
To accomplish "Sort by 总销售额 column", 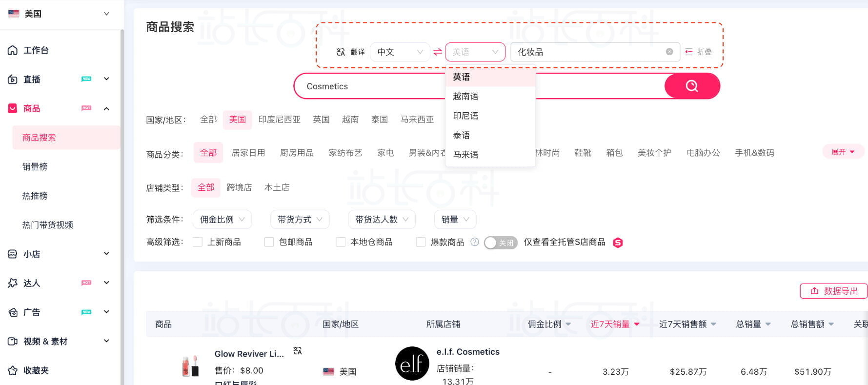I will click(x=812, y=324).
